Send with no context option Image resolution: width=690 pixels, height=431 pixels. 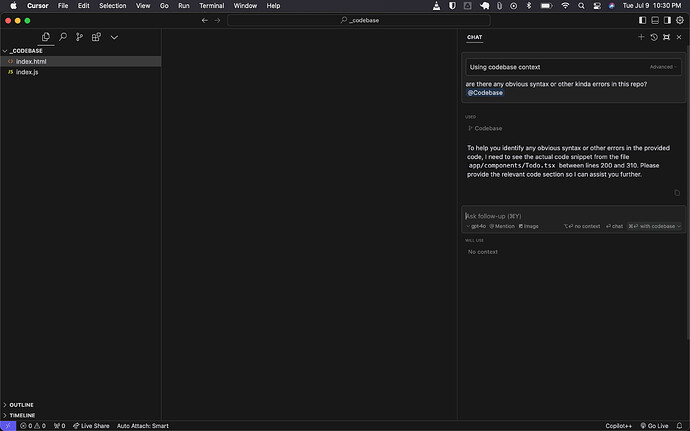(582, 226)
